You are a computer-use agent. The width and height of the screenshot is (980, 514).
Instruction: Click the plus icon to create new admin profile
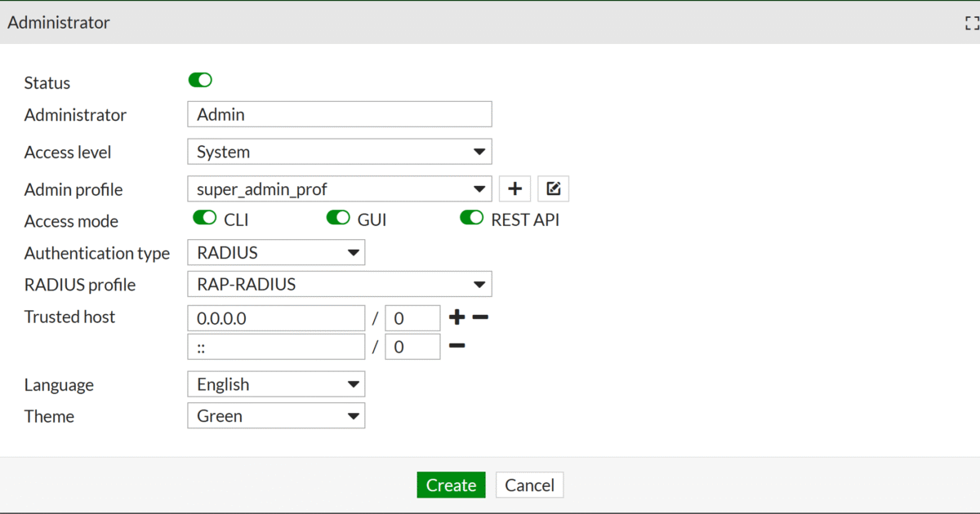[x=514, y=188]
